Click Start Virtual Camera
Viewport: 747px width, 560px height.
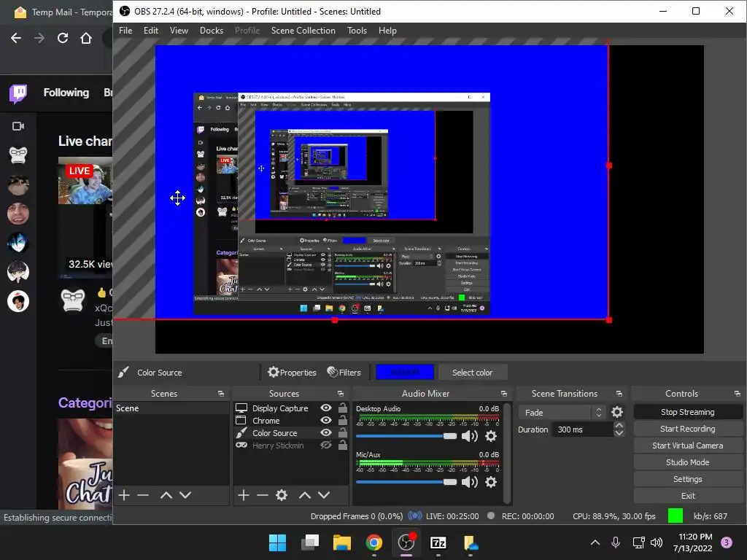pos(687,446)
